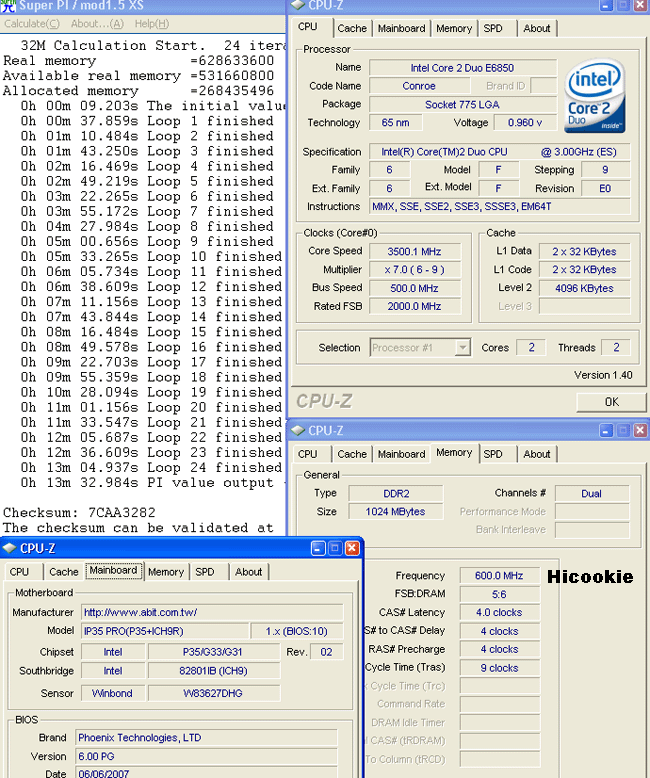This screenshot has height=778, width=650.
Task: Click the Super PI title bar icon
Action: click(x=8, y=5)
